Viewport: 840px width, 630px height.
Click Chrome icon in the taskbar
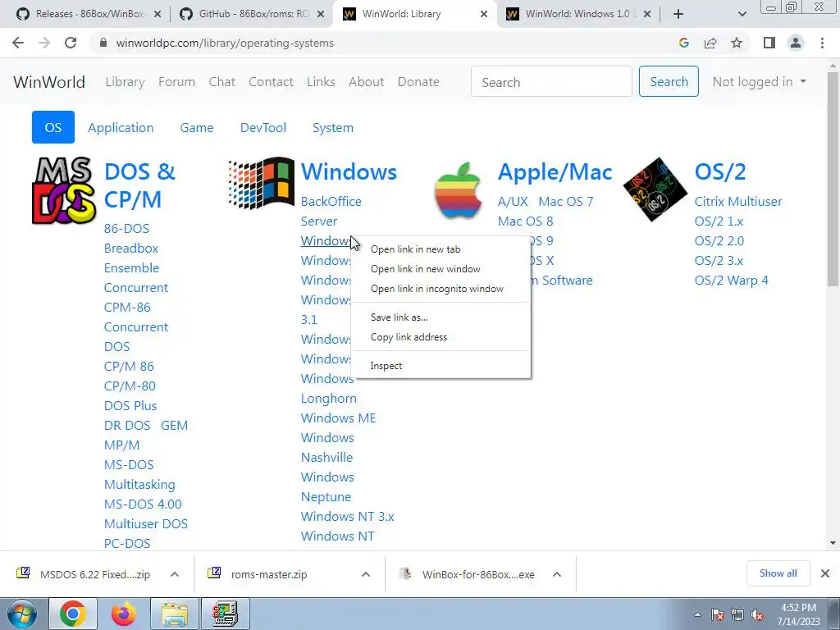pos(73,614)
